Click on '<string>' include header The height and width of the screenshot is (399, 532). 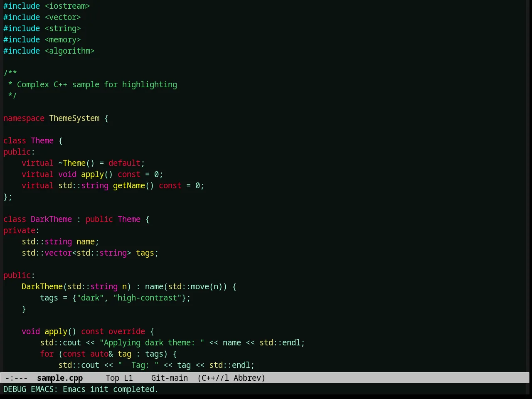pos(63,28)
